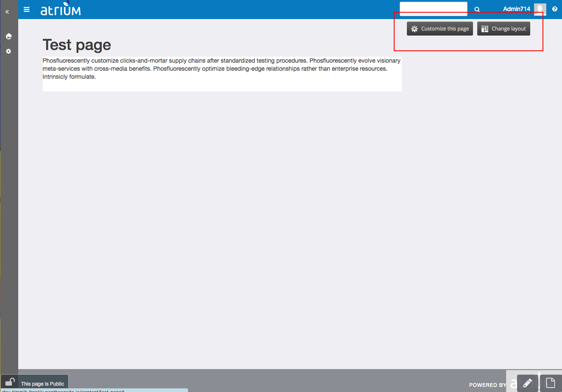
Task: Open the Change layout options
Action: (x=504, y=28)
